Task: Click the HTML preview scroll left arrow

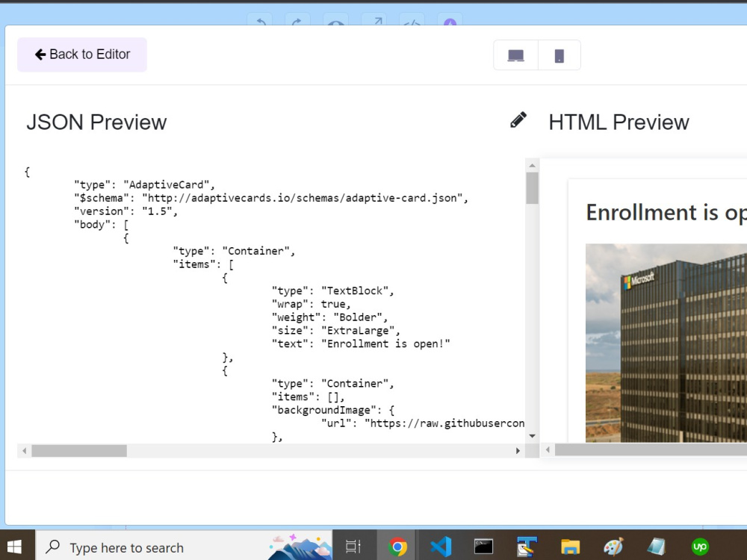Action: click(x=548, y=449)
